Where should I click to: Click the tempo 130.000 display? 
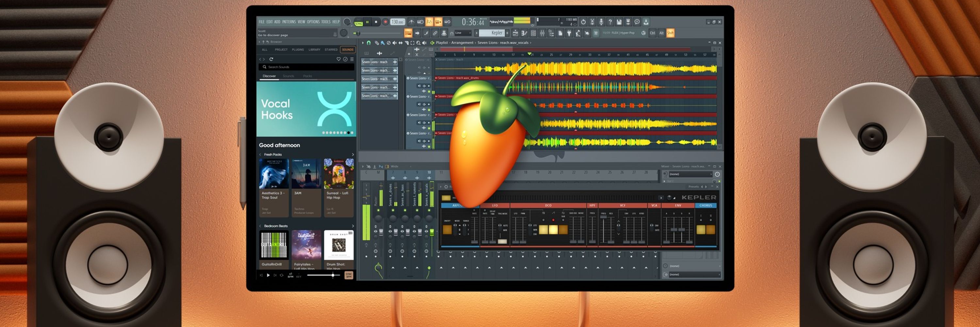[397, 22]
